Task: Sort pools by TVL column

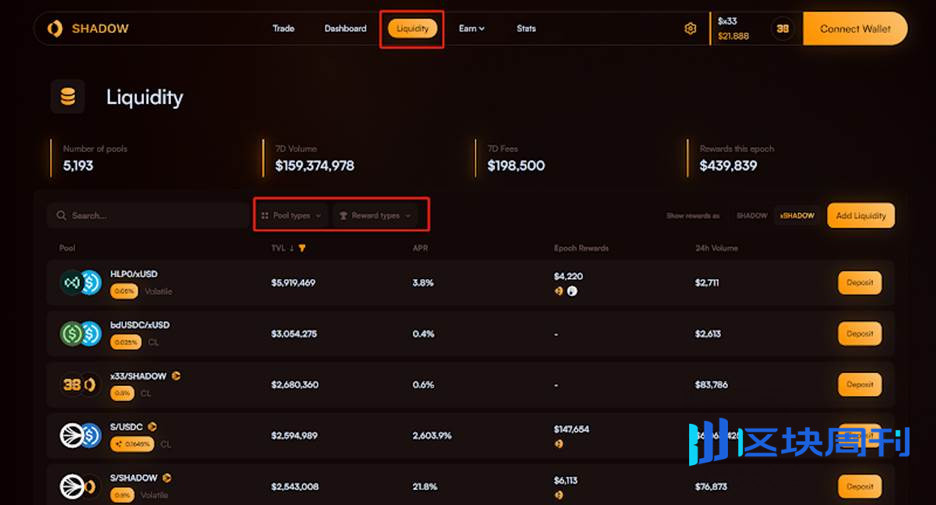Action: coord(283,248)
